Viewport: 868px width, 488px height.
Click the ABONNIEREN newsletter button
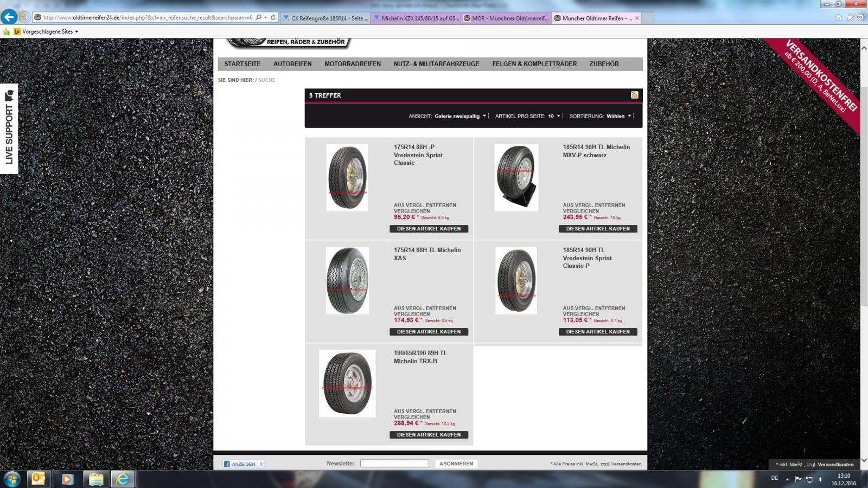pos(456,464)
